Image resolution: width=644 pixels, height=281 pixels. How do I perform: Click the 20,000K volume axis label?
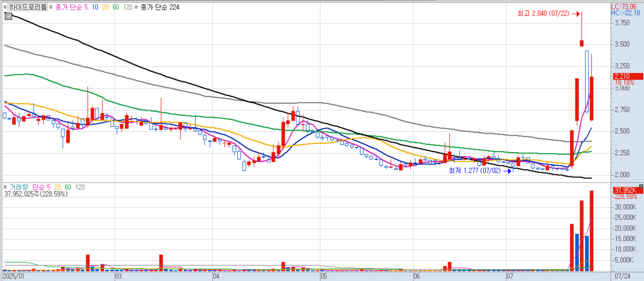[x=626, y=228]
